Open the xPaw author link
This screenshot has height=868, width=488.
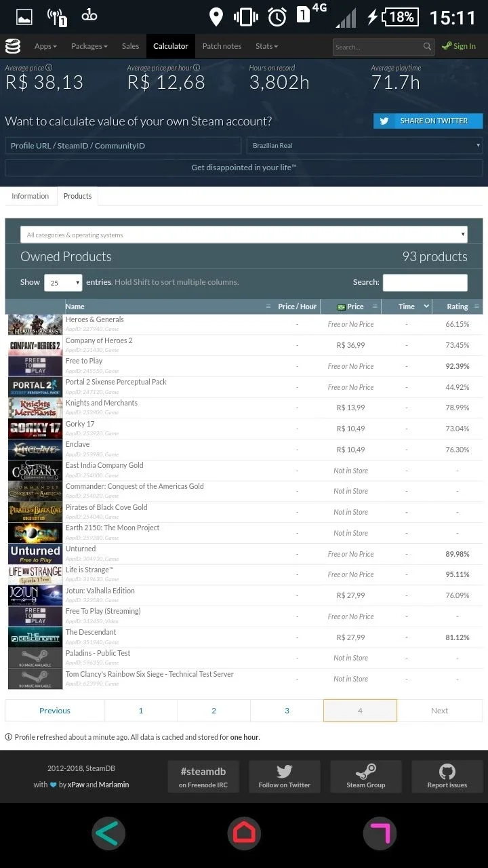pos(76,785)
